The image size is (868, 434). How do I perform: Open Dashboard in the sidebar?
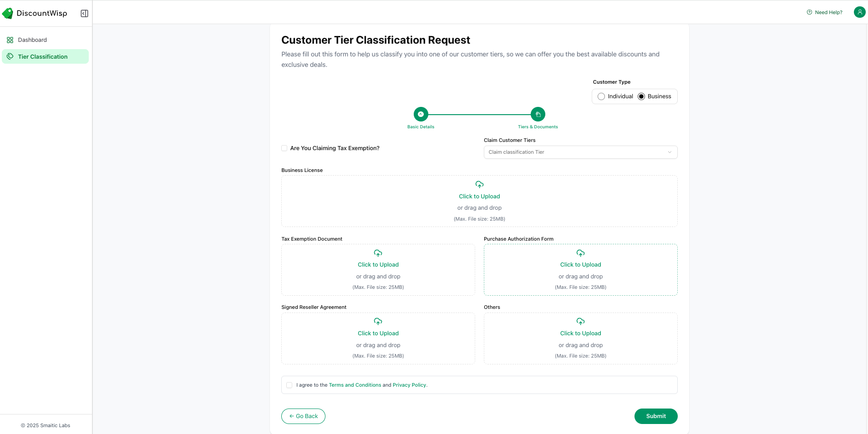click(x=32, y=40)
